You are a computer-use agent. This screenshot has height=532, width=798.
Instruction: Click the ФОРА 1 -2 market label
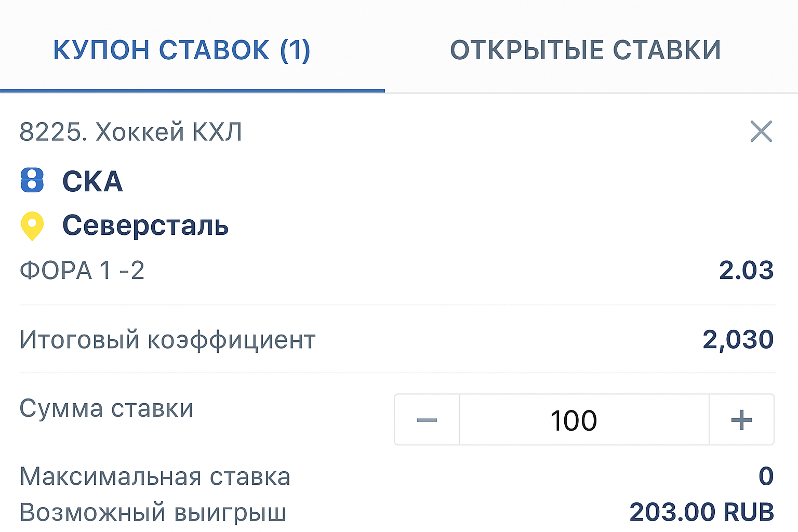pos(82,271)
